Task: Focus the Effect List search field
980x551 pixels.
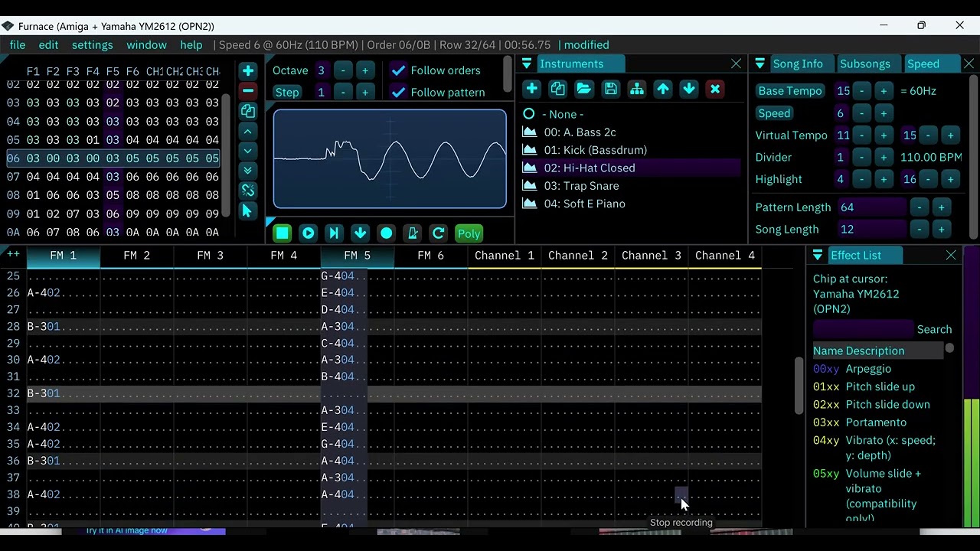Action: [x=863, y=329]
